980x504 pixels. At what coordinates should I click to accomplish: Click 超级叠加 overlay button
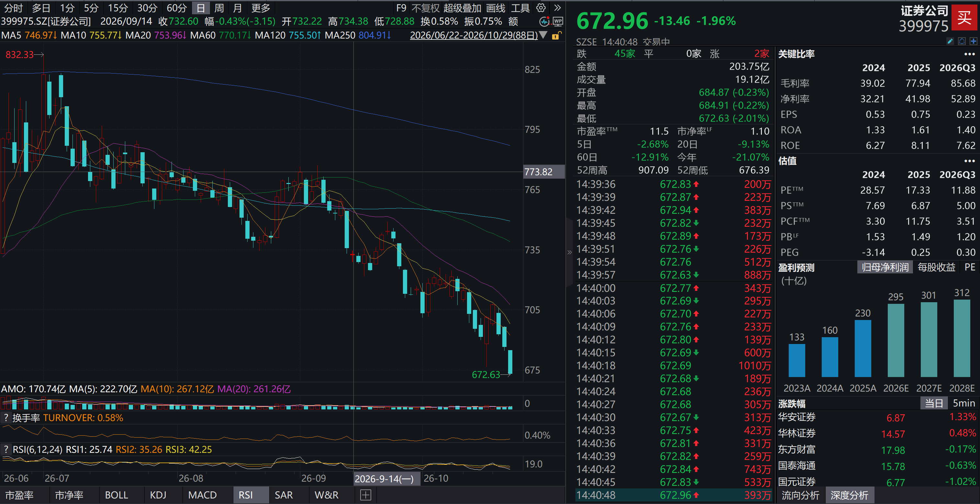(x=462, y=8)
